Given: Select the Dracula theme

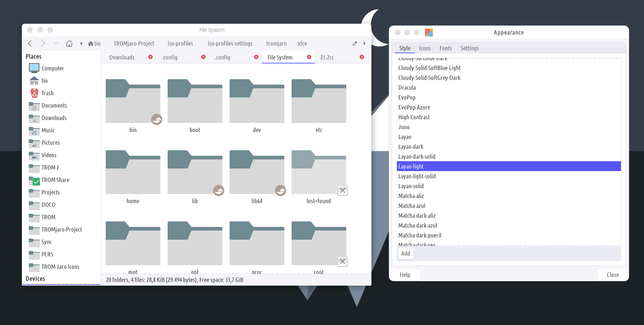Looking at the screenshot, I should [x=407, y=88].
